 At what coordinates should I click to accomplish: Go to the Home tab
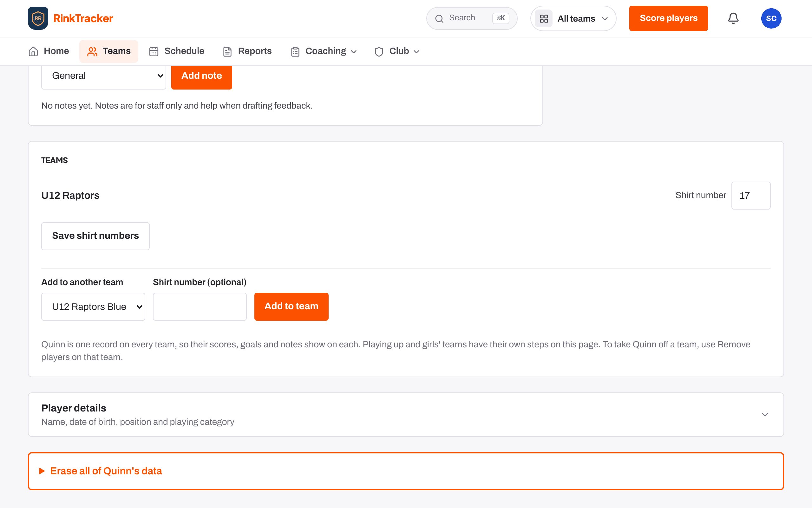tap(49, 51)
